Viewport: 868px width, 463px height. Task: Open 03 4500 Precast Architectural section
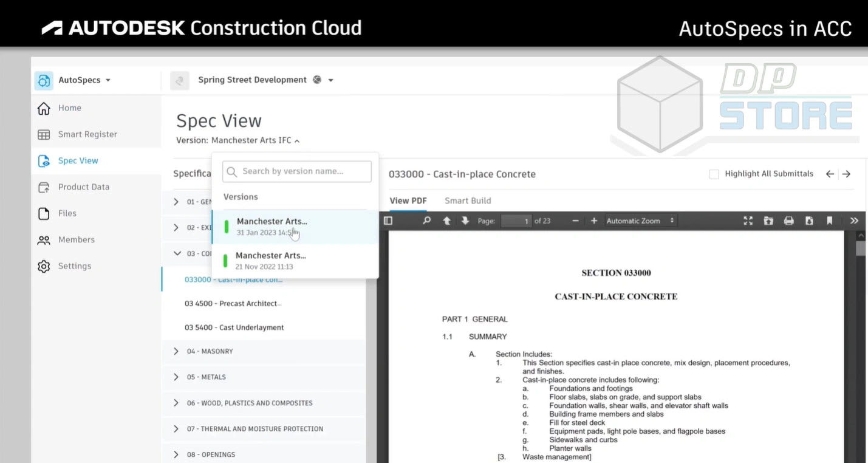coord(233,303)
